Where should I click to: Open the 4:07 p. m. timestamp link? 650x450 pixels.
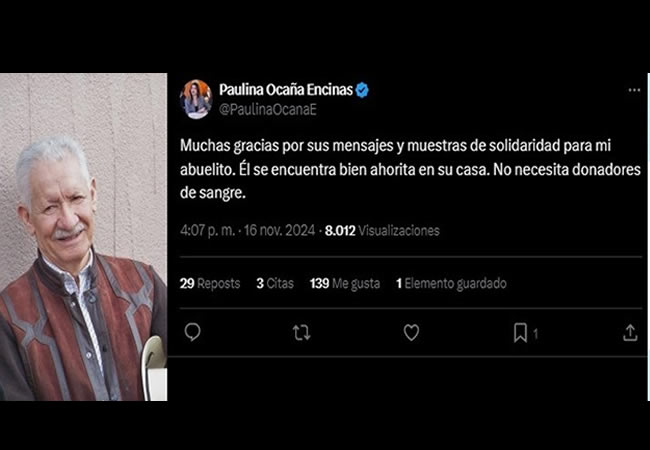[x=208, y=230]
